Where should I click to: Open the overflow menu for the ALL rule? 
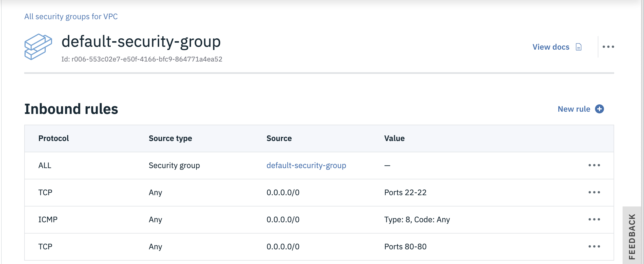(x=594, y=165)
